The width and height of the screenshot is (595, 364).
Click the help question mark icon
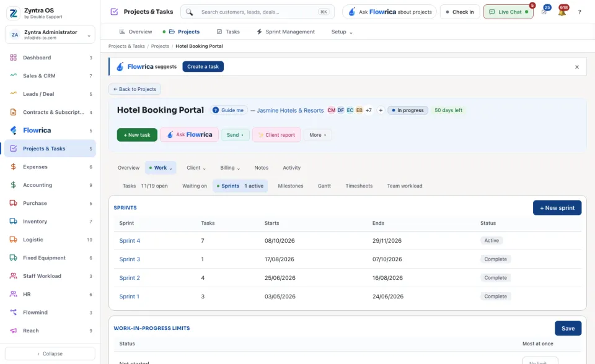(x=580, y=12)
